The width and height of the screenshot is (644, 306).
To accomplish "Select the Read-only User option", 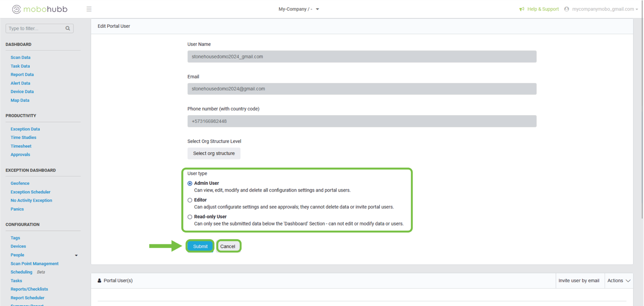I will point(190,217).
